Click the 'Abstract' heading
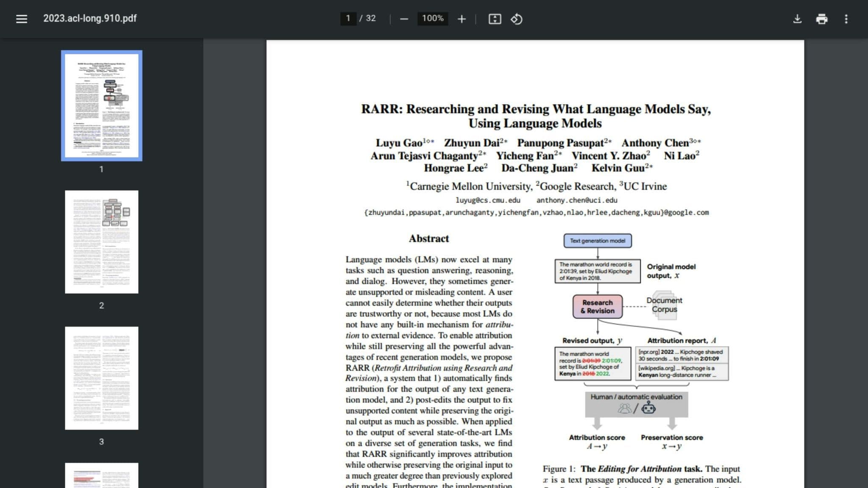Viewport: 868px width, 488px height. pyautogui.click(x=428, y=238)
